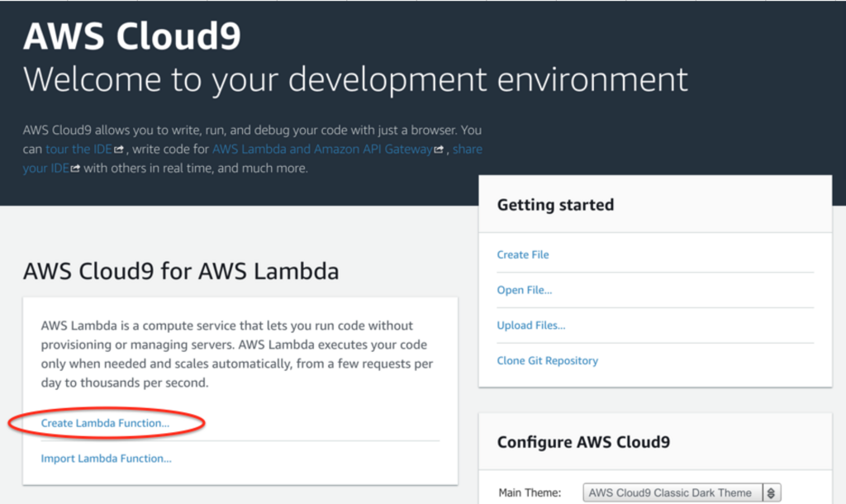Click the Main Theme up-down arrows icon
The width and height of the screenshot is (846, 504).
click(771, 492)
